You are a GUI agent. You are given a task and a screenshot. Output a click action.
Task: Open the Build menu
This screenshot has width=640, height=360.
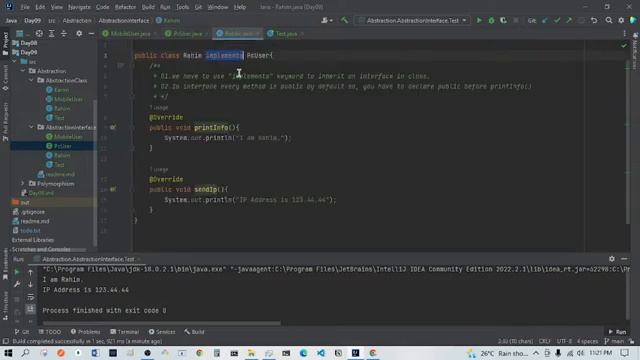pyautogui.click(x=148, y=7)
